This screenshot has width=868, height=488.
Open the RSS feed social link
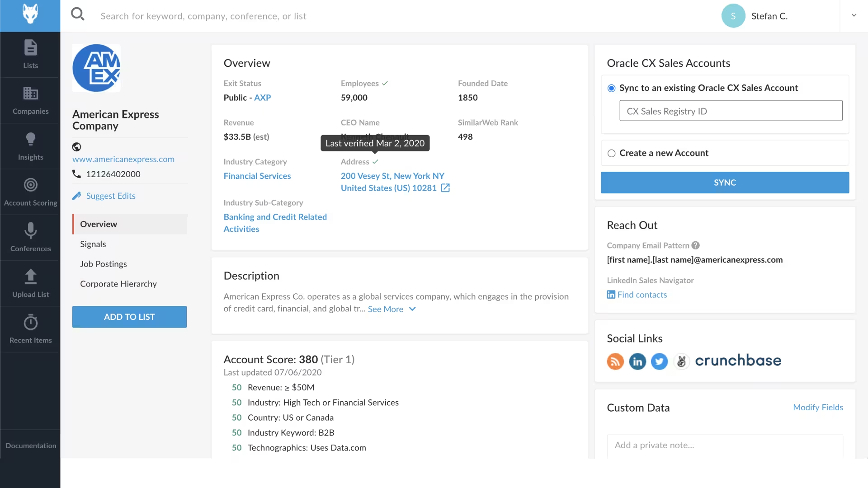coord(615,361)
